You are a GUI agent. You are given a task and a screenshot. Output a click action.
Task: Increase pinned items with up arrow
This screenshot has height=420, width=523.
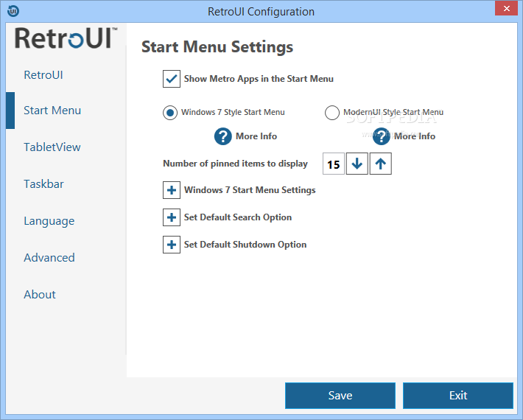(x=381, y=164)
